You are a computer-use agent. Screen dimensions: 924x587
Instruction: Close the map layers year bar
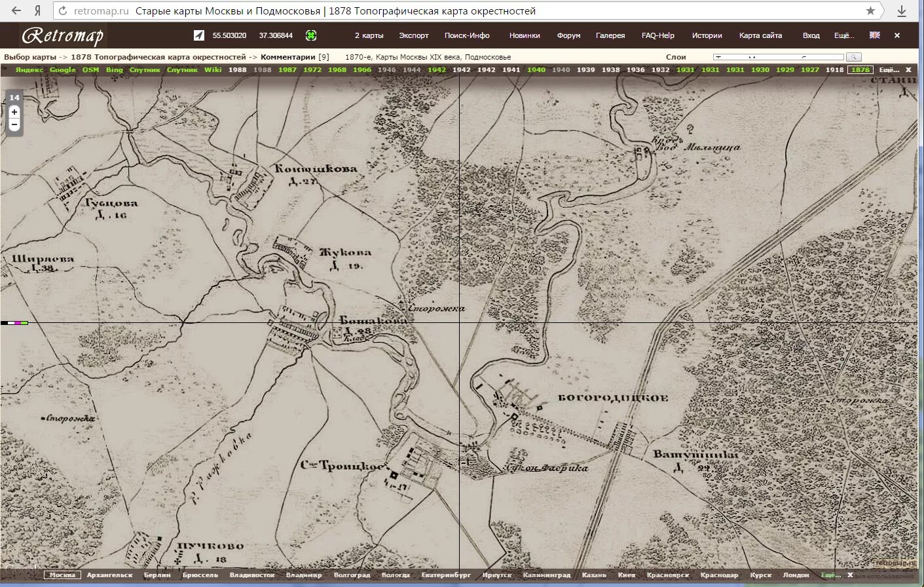point(908,69)
